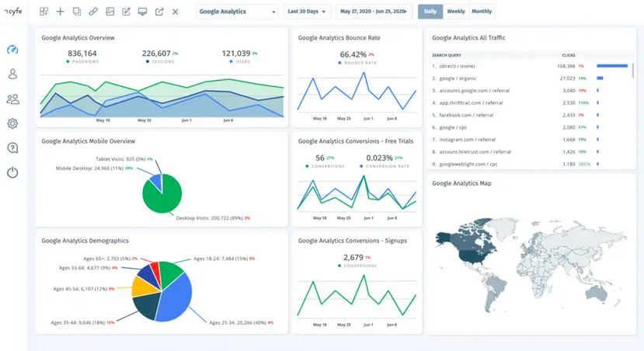644x351 pixels.
Task: Click the Google Analytics Bounce Rate title
Action: tap(339, 38)
